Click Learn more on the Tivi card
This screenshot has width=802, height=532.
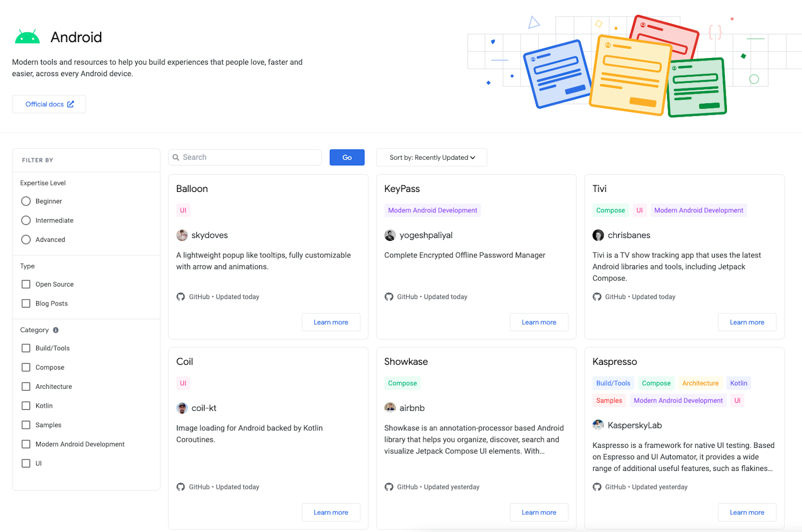point(747,322)
